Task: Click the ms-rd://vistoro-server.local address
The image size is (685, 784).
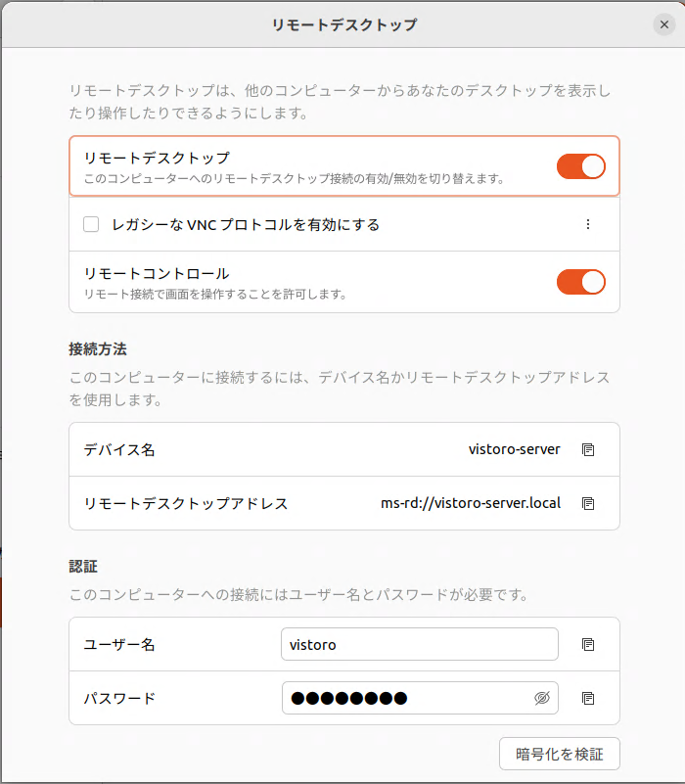Action: click(x=470, y=503)
